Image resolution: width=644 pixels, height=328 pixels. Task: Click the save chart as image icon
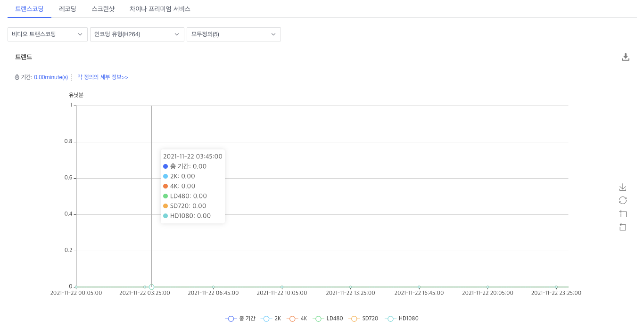click(623, 187)
